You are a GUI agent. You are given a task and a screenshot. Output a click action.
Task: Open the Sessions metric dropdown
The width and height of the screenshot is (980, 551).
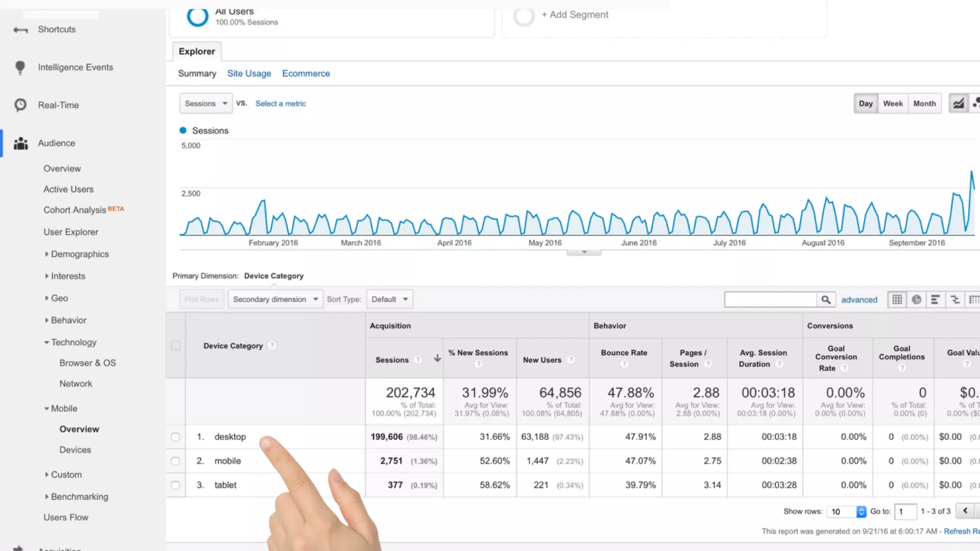coord(206,103)
